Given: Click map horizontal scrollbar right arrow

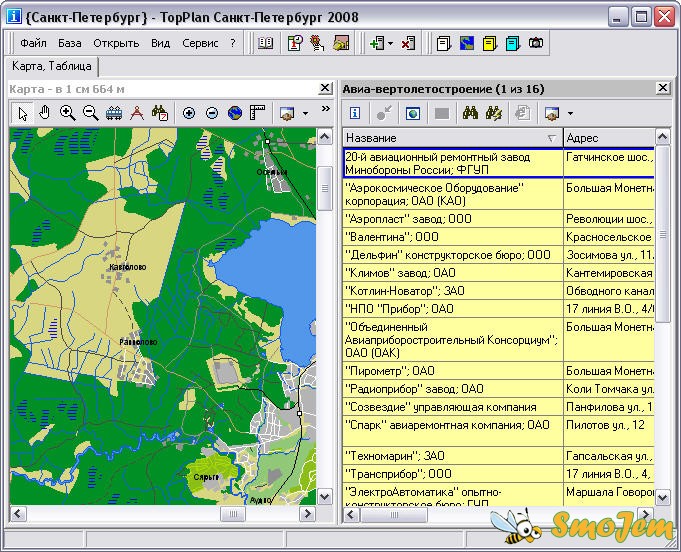Looking at the screenshot, I should pyautogui.click(x=307, y=514).
